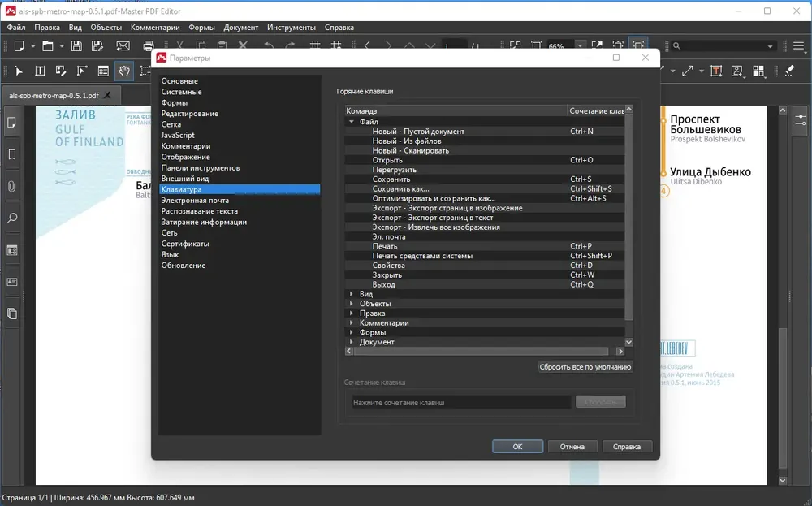
Task: Open the Инструменты menu
Action: 291,28
